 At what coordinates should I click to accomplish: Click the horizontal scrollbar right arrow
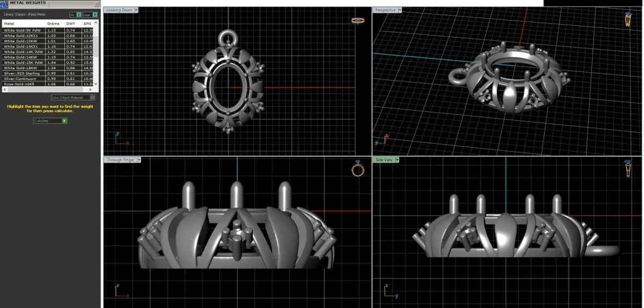point(90,90)
